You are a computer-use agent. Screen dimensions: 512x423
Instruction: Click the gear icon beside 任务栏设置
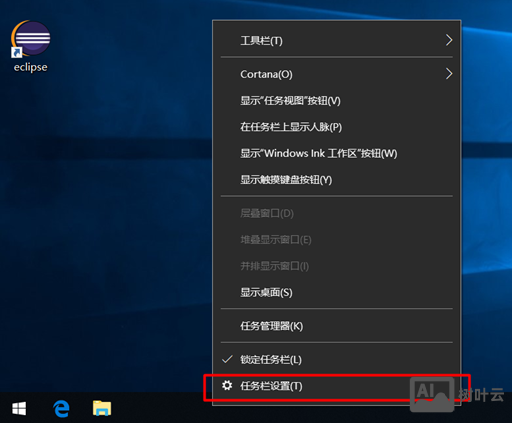[227, 385]
